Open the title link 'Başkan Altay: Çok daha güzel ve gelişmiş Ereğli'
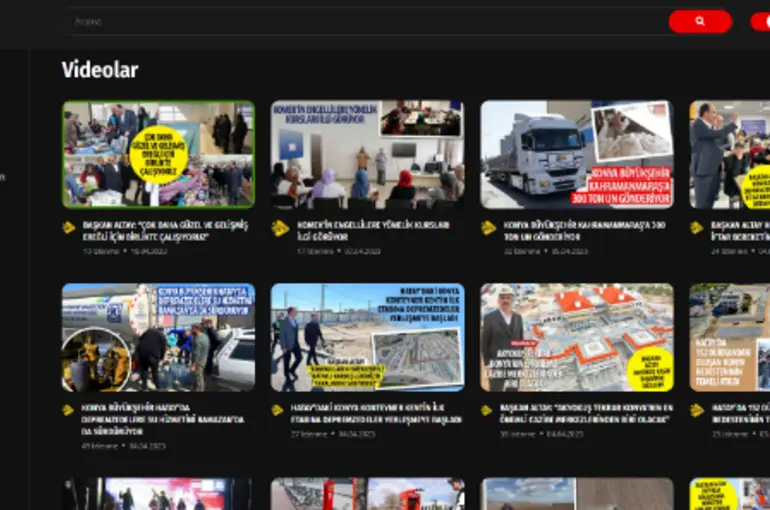This screenshot has width=770, height=510. pyautogui.click(x=165, y=231)
